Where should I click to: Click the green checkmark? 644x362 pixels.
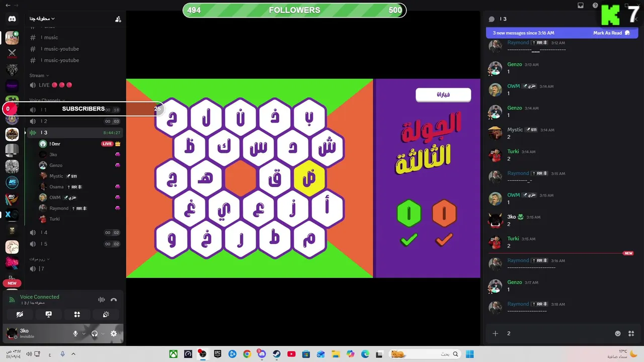(x=409, y=240)
